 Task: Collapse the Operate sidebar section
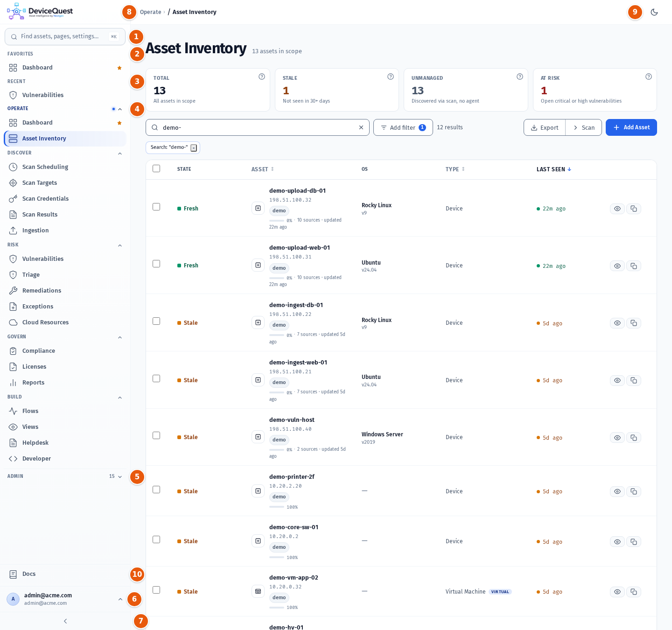(120, 109)
